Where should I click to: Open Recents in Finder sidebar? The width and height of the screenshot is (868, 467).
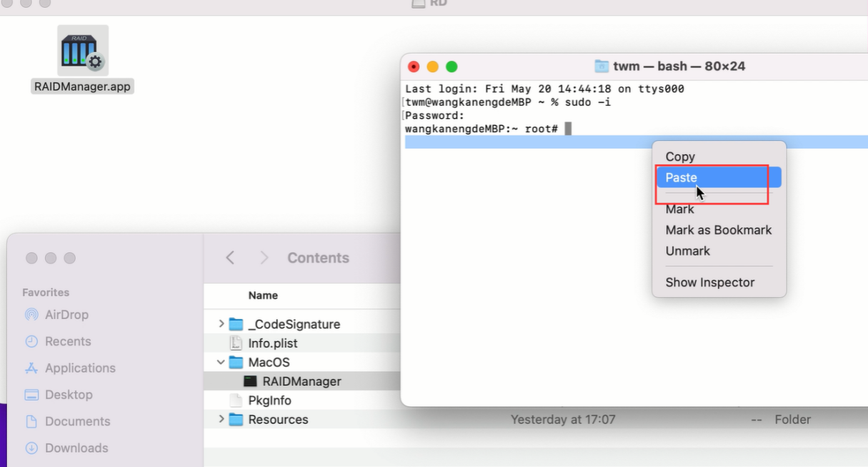(x=58, y=341)
